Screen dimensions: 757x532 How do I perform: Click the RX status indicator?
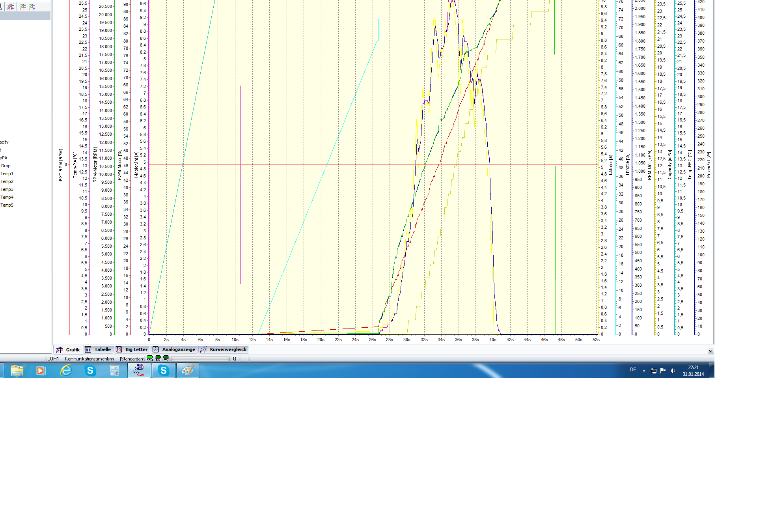[x=158, y=358]
